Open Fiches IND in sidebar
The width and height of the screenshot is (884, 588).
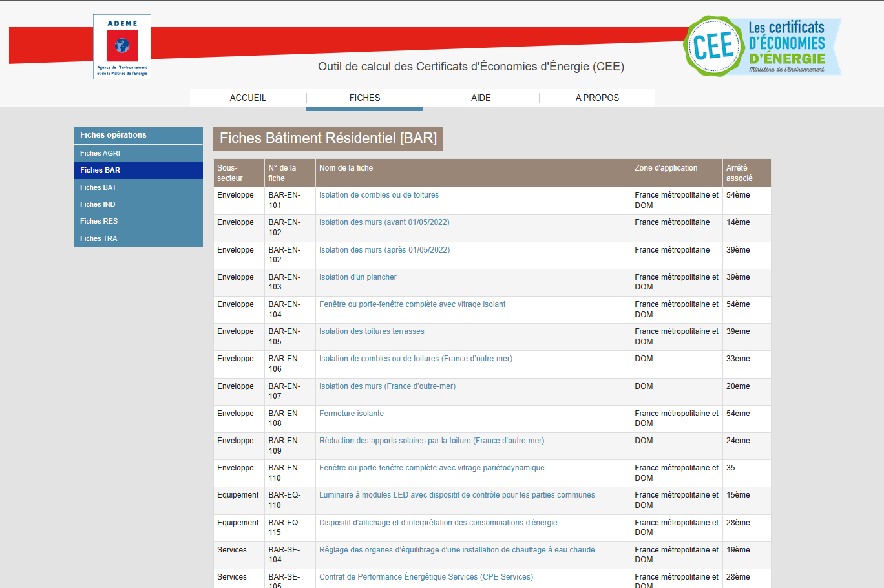[x=138, y=204]
